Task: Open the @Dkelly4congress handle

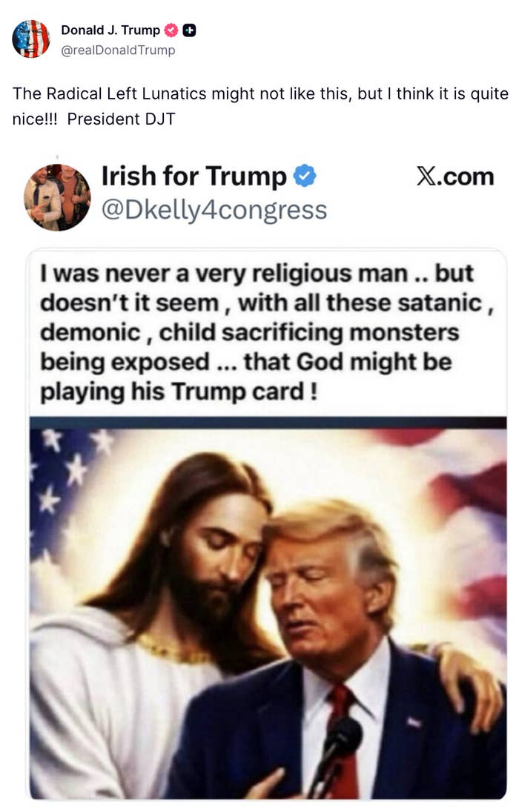Action: pos(214,211)
